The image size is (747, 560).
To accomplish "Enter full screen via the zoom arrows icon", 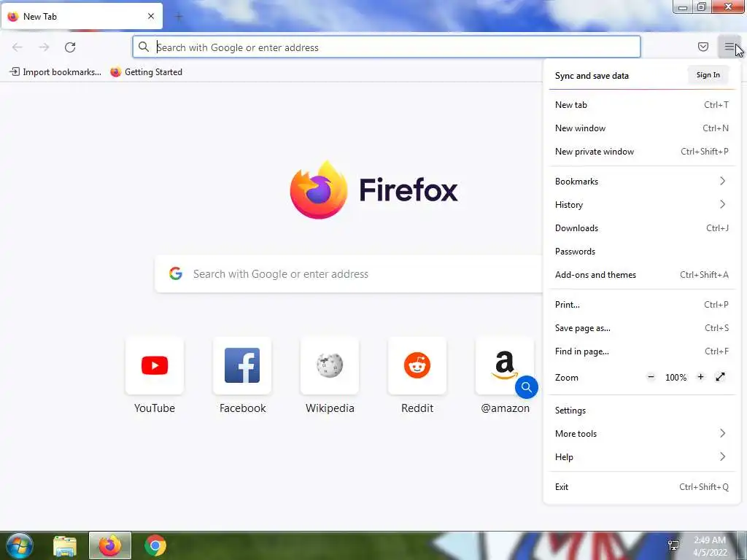I will (720, 377).
